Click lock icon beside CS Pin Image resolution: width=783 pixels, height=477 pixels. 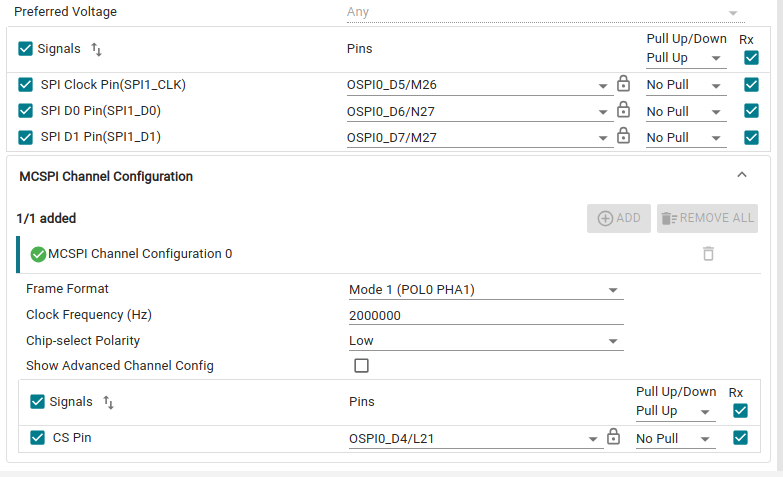point(613,437)
